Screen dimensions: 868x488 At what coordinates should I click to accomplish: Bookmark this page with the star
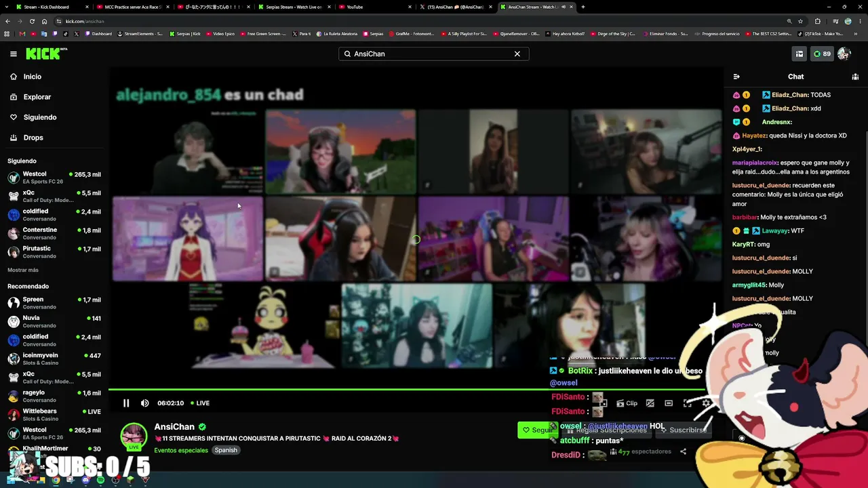[800, 21]
